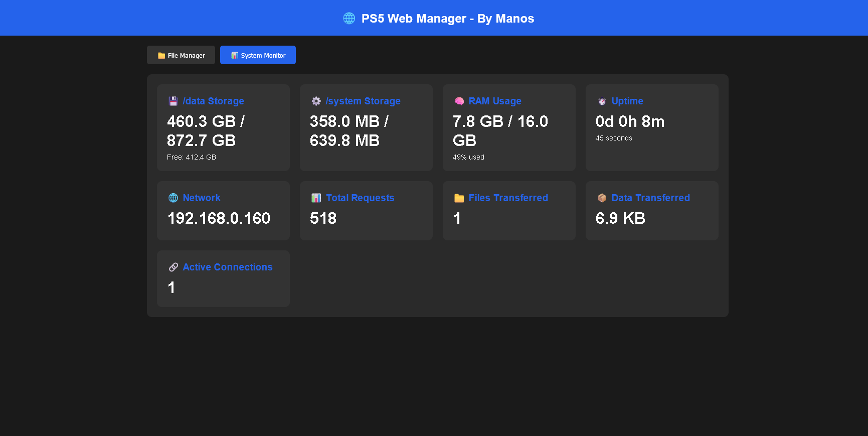Click the floppy disk icon for /data Storage
This screenshot has height=436, width=868.
coord(173,101)
